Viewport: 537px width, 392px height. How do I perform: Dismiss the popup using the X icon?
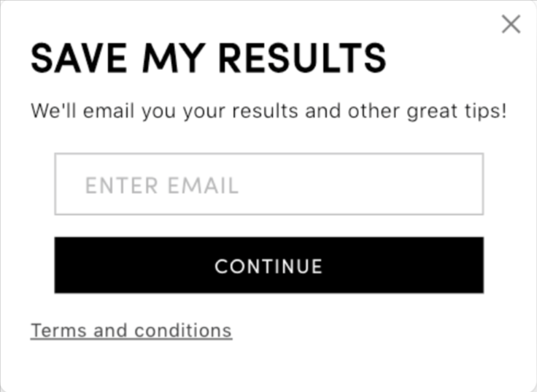pos(511,24)
